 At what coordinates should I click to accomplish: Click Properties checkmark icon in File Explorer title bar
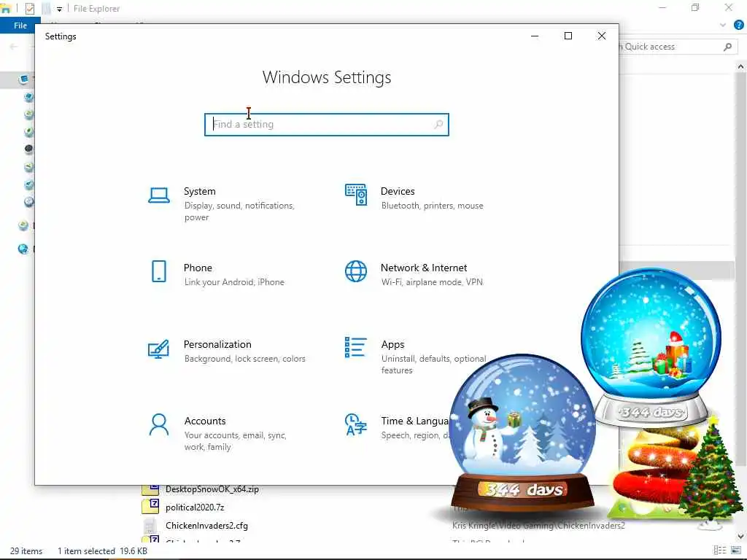29,9
